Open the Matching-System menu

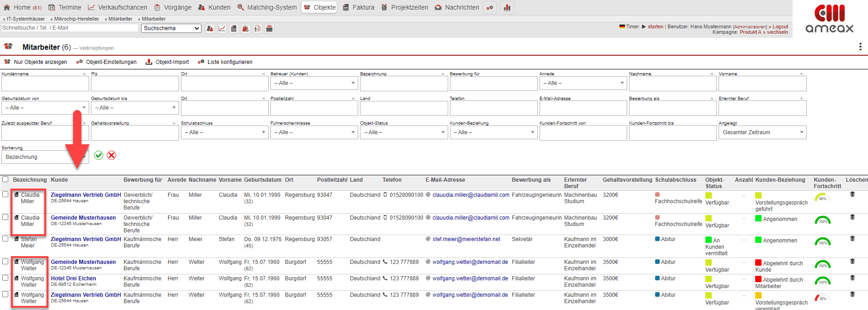tap(267, 7)
